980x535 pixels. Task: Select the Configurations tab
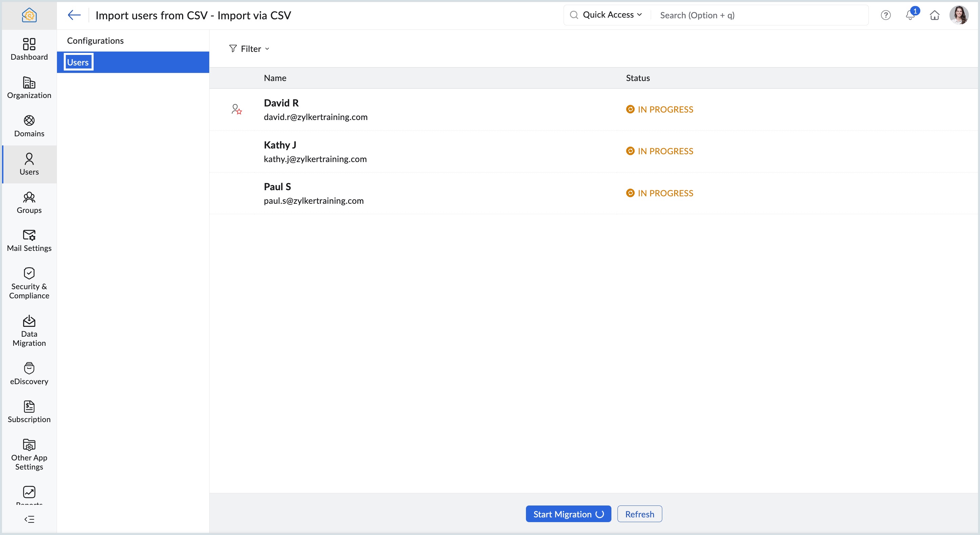click(95, 41)
